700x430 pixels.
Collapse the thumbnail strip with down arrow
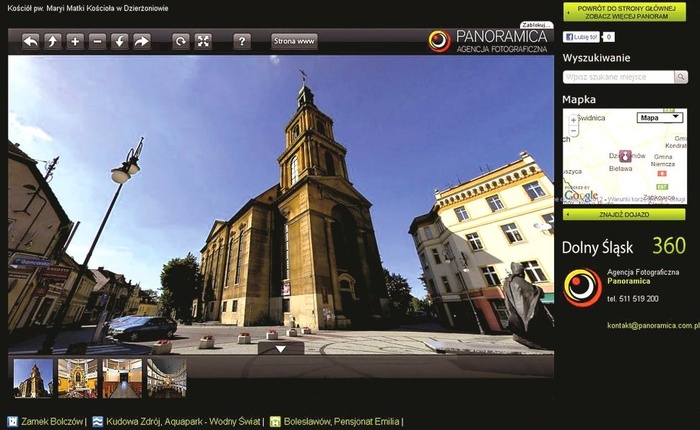pos(281,348)
